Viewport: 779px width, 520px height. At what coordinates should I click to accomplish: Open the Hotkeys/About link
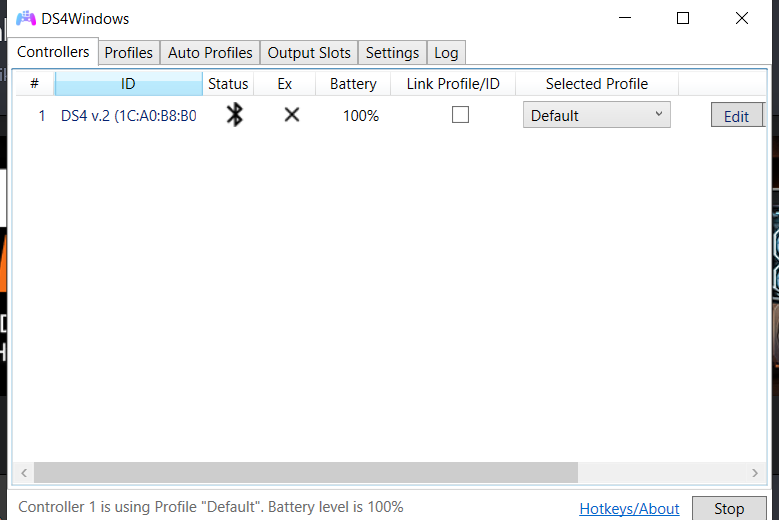tap(629, 509)
